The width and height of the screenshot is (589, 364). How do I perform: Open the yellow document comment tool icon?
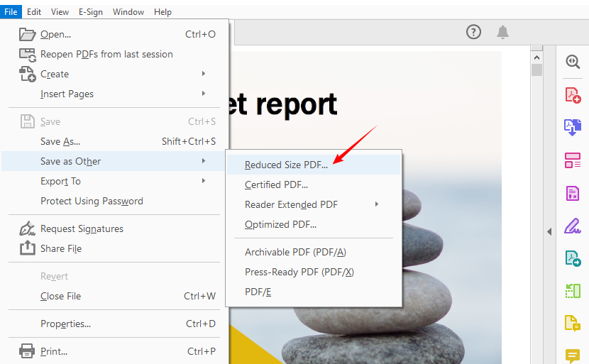573,324
